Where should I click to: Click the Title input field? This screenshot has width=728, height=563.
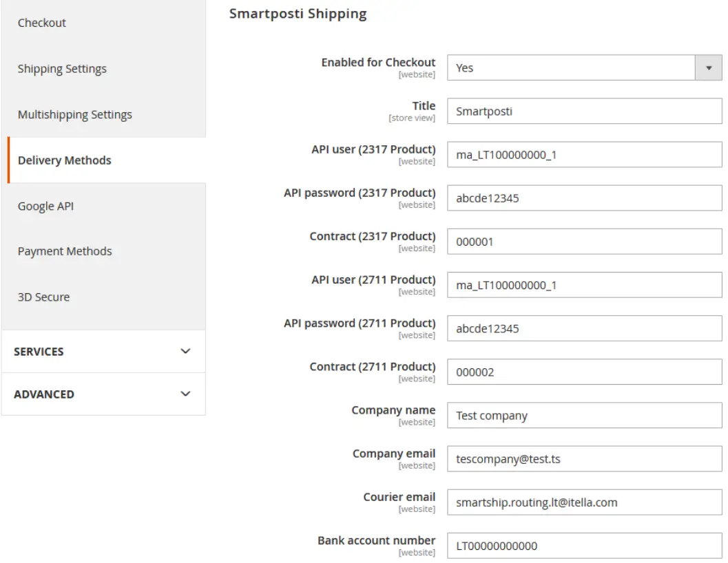point(585,111)
